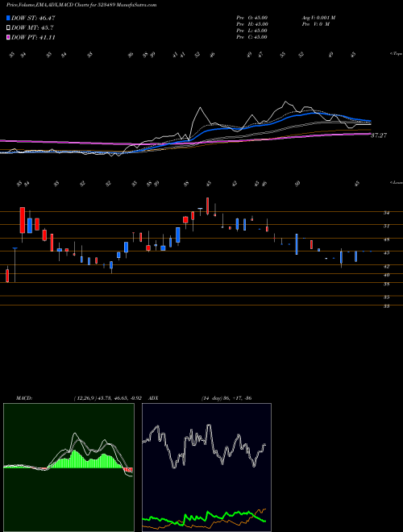Click the ADX indicator chart panel
The height and width of the screenshot is (532, 403).
pyautogui.click(x=206, y=468)
